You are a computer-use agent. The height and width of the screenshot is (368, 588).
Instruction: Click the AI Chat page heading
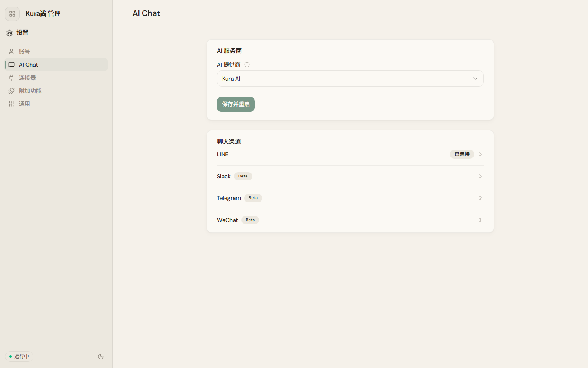(146, 13)
